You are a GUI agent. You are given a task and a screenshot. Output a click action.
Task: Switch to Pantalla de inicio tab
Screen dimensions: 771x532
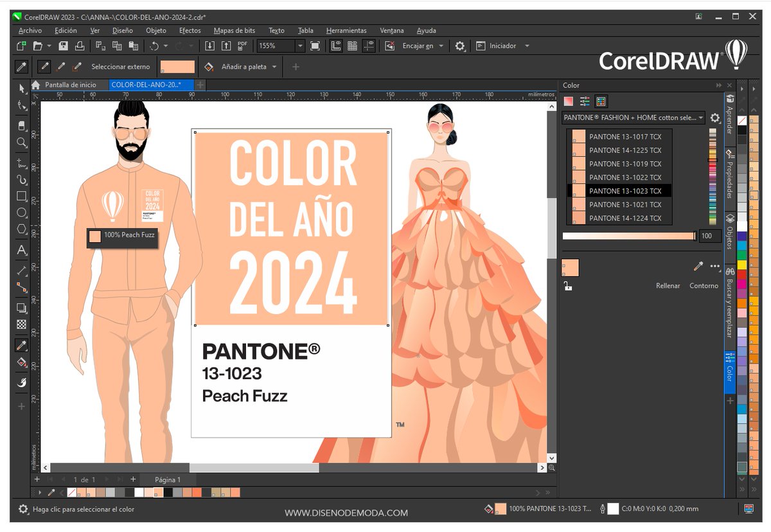(69, 85)
